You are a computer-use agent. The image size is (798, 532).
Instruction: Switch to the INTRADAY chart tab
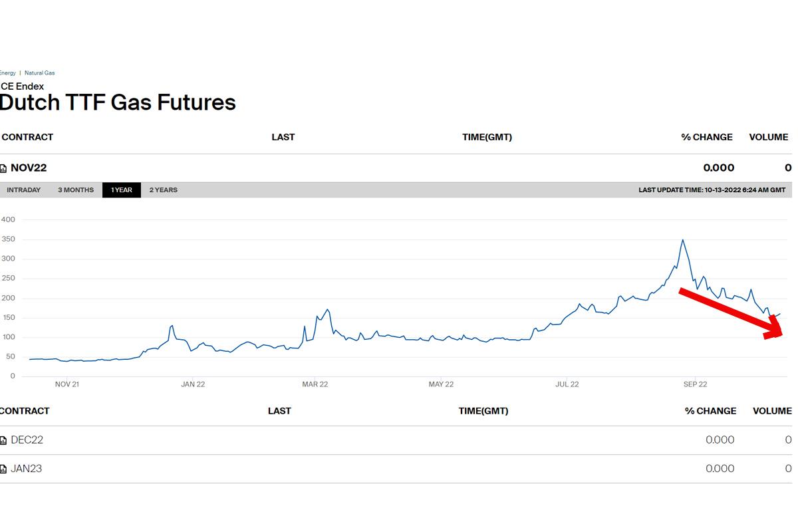click(24, 190)
